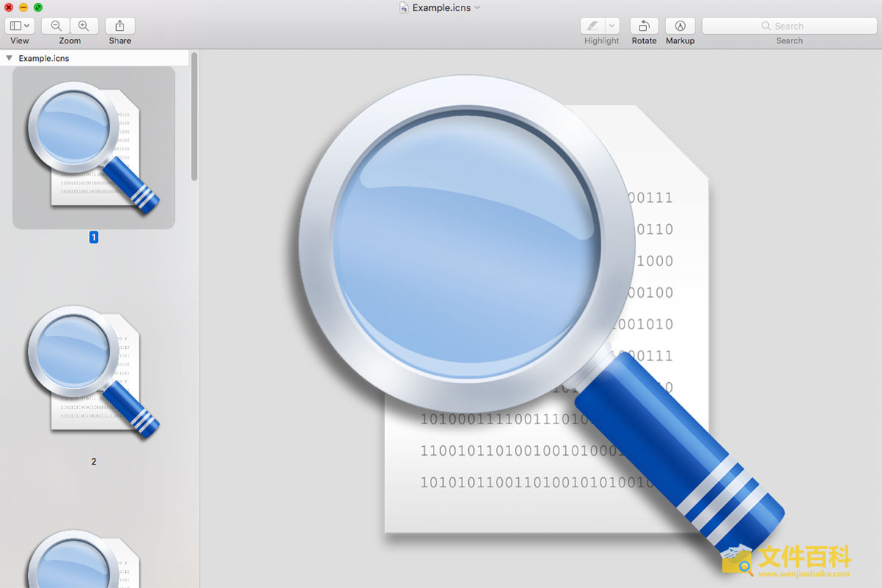Image resolution: width=882 pixels, height=588 pixels.
Task: Close the Preview window
Action: coord(9,7)
